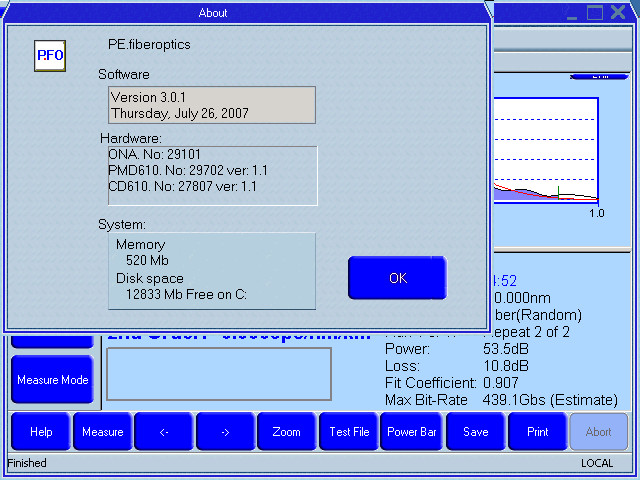The image size is (640, 480).
Task: Open Help from the bottom toolbar
Action: [41, 431]
